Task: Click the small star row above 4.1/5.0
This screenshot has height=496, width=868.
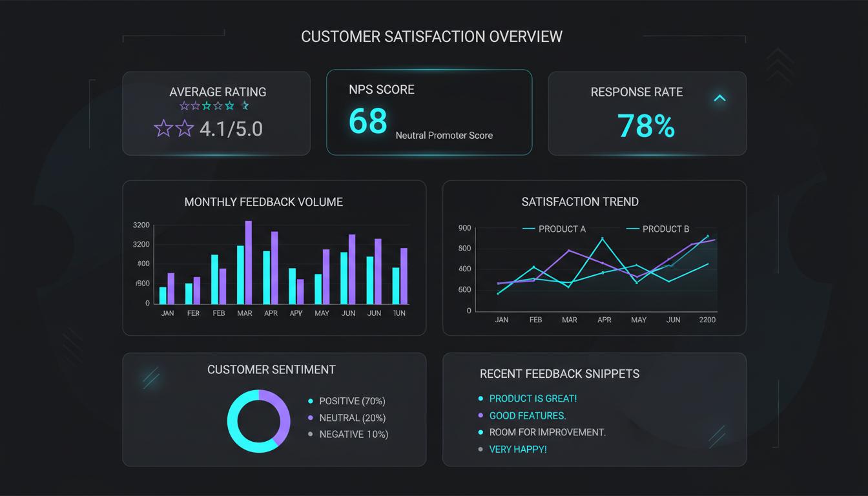Action: [x=214, y=106]
